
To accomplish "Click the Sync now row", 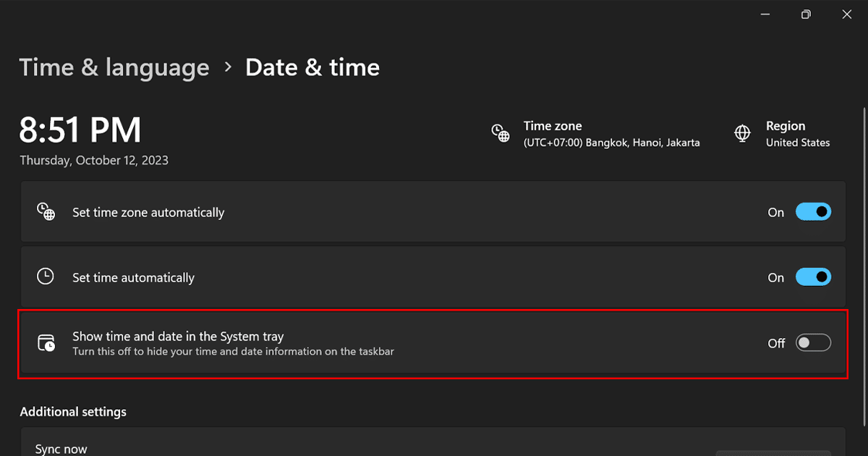I will click(61, 449).
